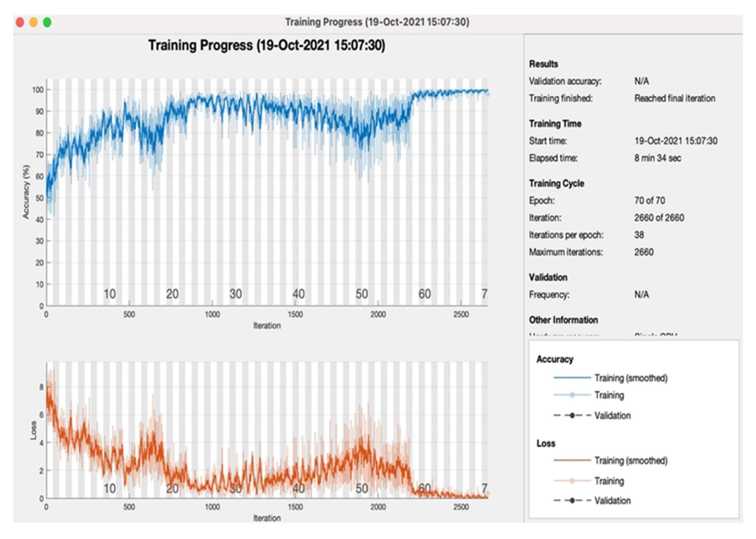Viewport: 756px width, 539px height.
Task: Click epoch 50 label in loss plot
Action: point(362,489)
